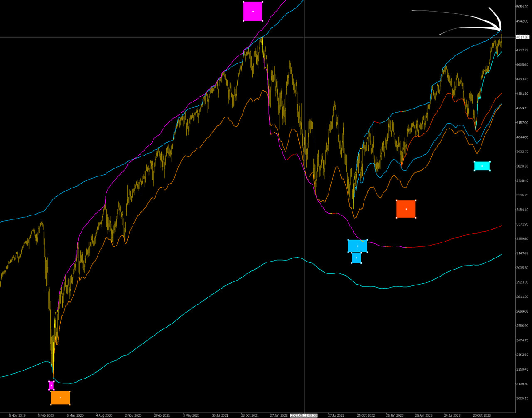Click the 6 May 2020 date label
Image resolution: width=532 pixels, height=418 pixels.
point(74,416)
